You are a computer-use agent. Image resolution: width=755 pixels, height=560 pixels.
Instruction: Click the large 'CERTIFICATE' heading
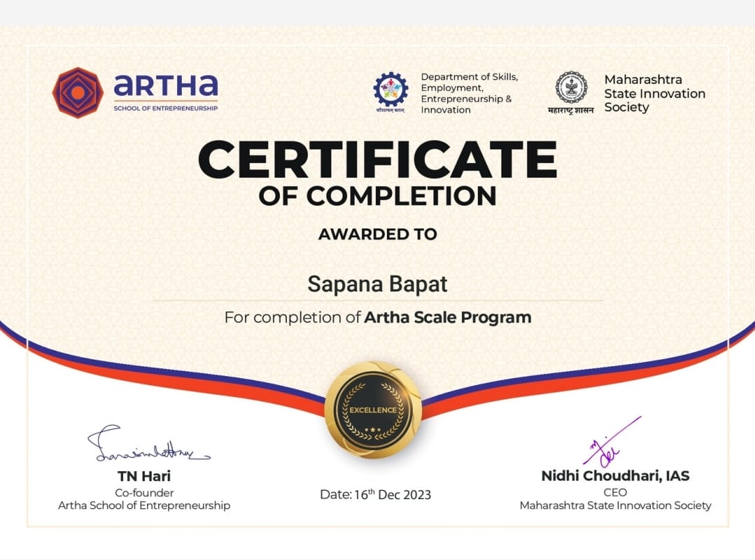click(378, 159)
